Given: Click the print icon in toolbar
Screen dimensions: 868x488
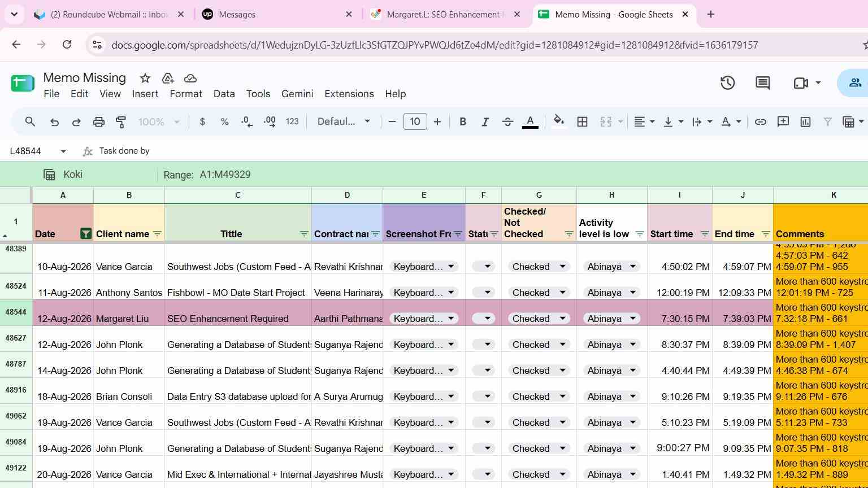Looking at the screenshot, I should coord(99,121).
